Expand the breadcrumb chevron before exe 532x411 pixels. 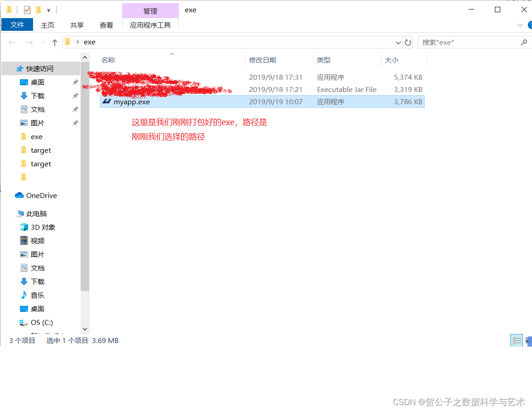tap(78, 42)
